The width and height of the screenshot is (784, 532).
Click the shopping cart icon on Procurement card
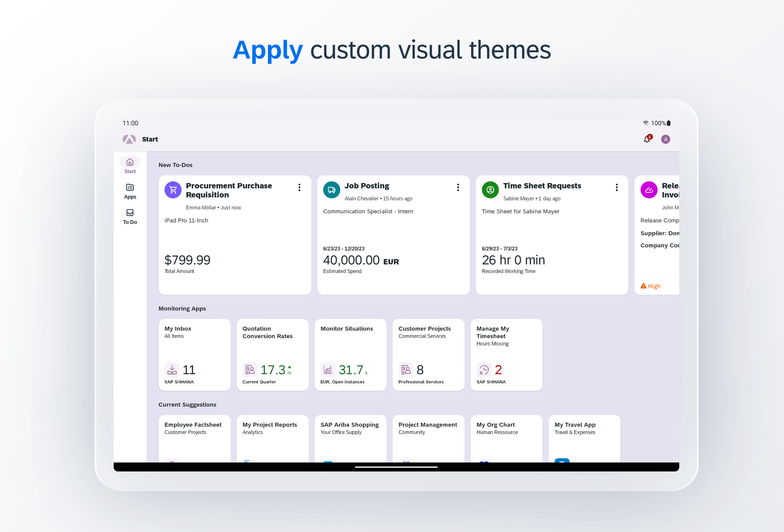173,190
